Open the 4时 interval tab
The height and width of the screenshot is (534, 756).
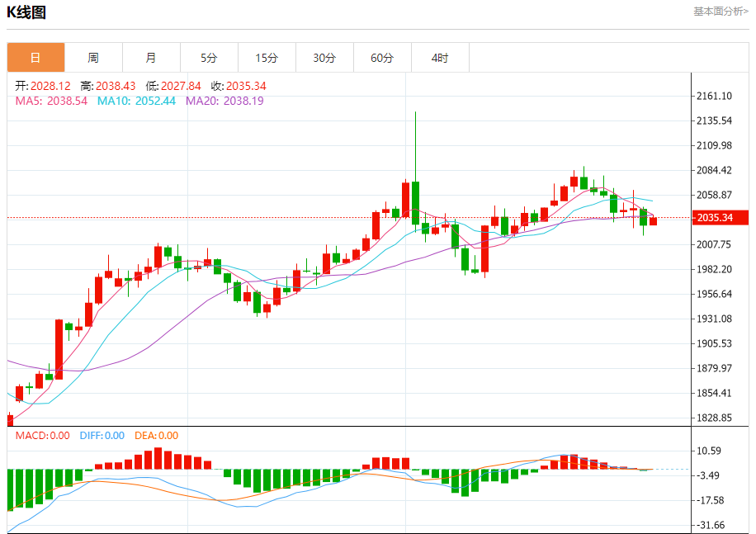pyautogui.click(x=440, y=58)
